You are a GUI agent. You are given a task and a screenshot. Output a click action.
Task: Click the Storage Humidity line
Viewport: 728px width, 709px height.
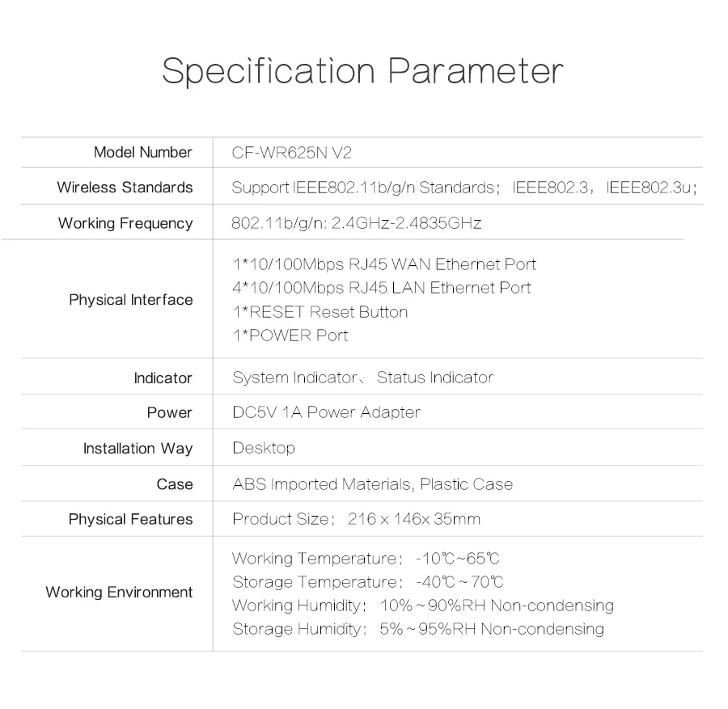coord(418,629)
